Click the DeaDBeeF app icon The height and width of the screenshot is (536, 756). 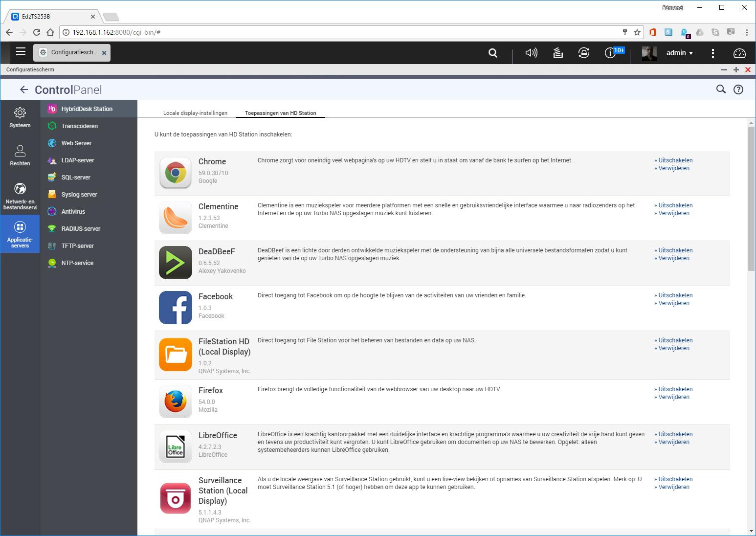[176, 263]
